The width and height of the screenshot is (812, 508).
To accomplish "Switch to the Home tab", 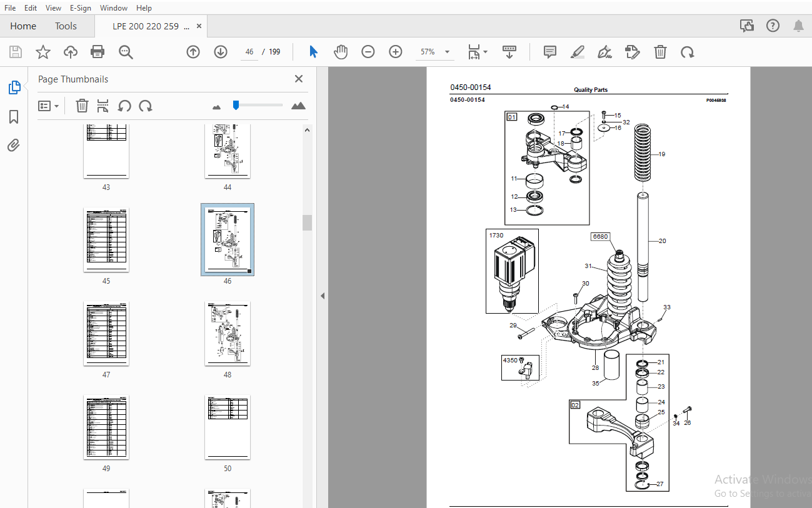I will coord(23,26).
